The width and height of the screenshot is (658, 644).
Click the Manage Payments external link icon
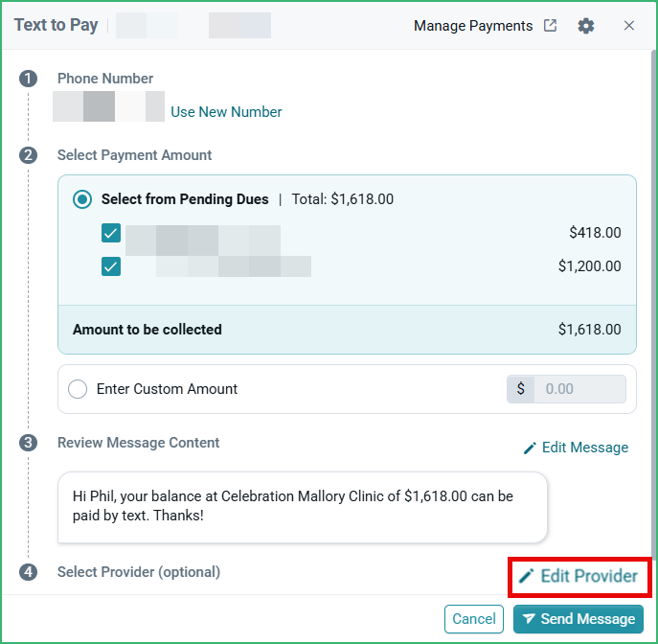[x=550, y=26]
